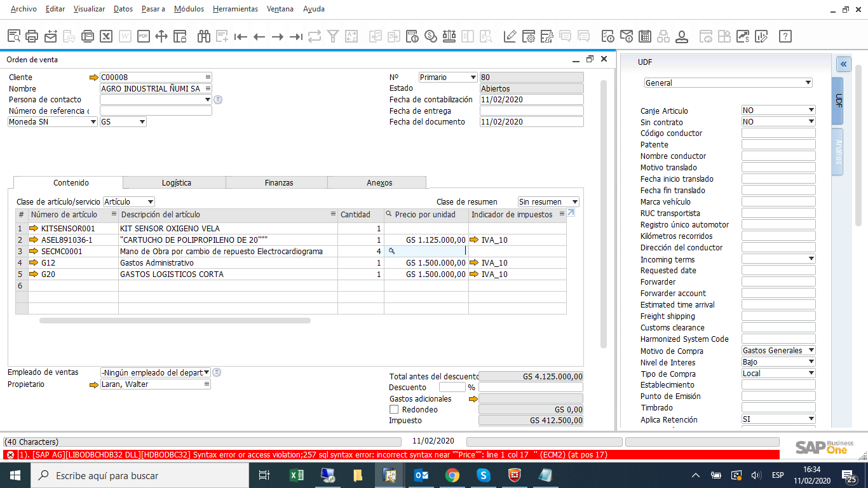Send document by email toolbar icon

pyautogui.click(x=51, y=36)
